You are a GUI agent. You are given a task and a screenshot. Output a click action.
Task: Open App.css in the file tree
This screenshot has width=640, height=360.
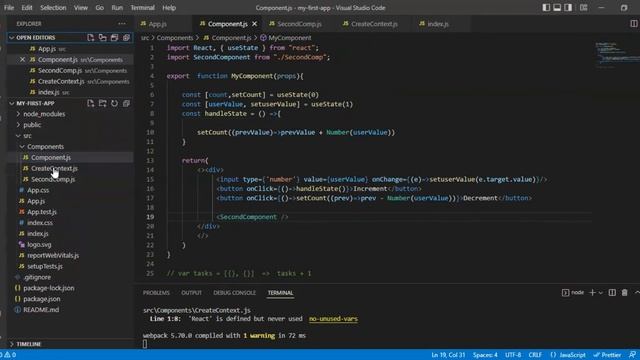coord(38,190)
